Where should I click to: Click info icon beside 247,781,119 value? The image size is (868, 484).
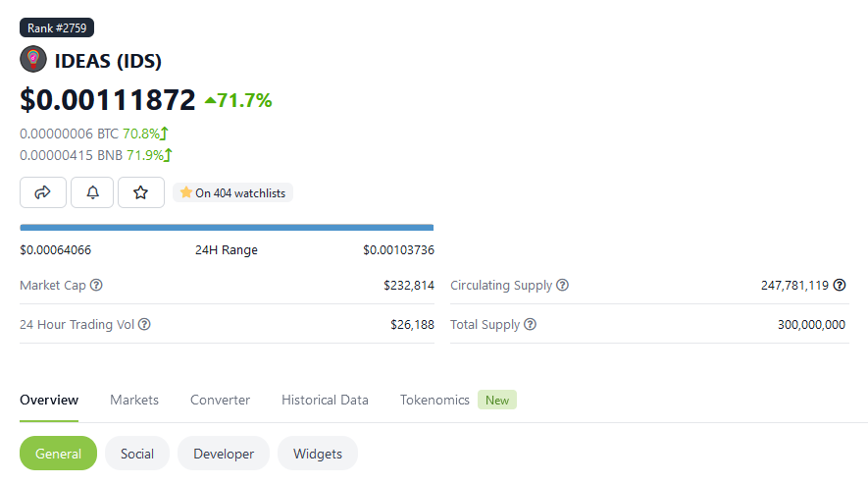840,285
